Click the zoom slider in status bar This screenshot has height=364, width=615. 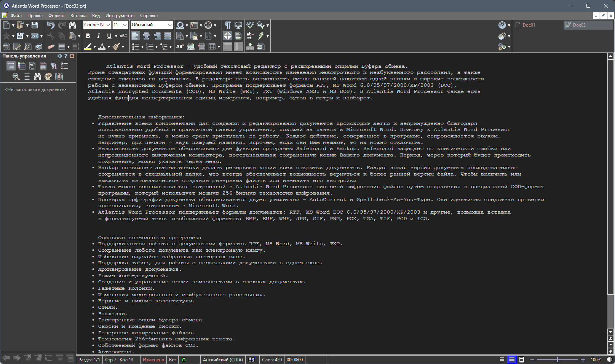pos(557,360)
